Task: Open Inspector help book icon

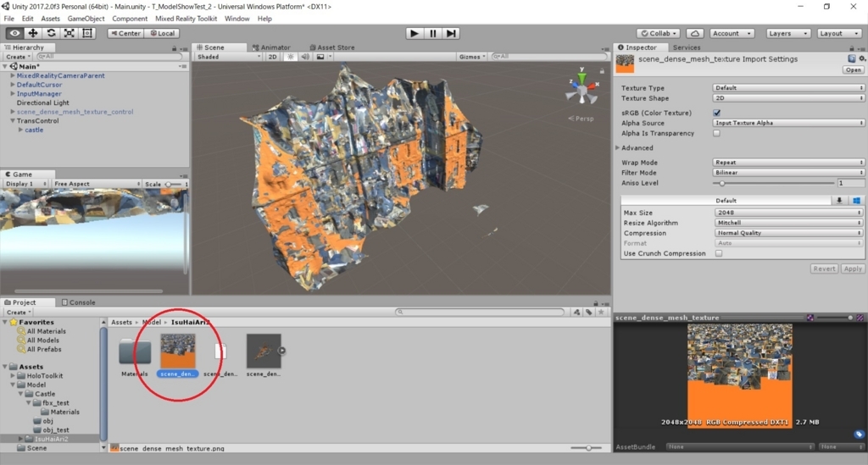Action: pyautogui.click(x=851, y=58)
